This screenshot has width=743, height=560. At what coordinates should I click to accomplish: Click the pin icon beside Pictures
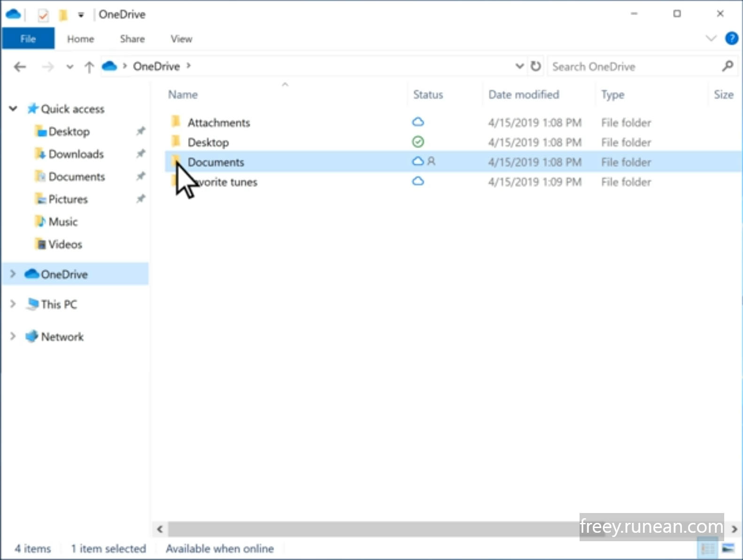tap(140, 199)
